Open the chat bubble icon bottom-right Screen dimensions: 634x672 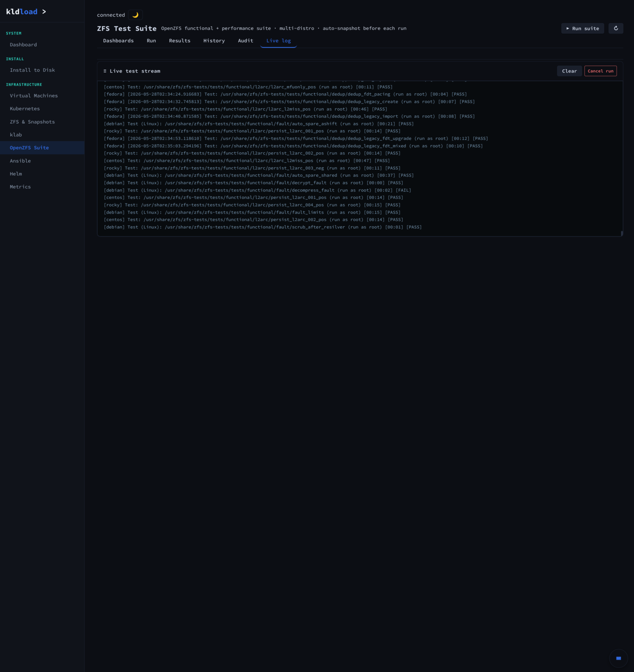click(x=618, y=658)
